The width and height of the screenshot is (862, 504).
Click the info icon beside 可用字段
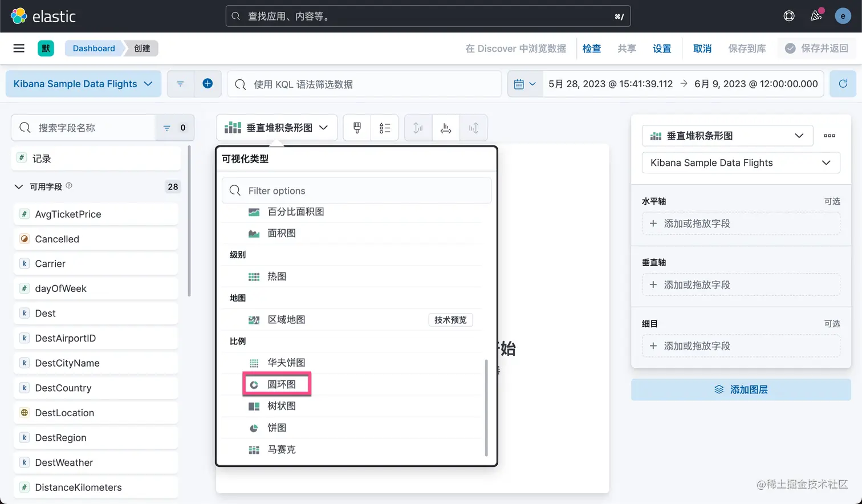click(x=69, y=186)
